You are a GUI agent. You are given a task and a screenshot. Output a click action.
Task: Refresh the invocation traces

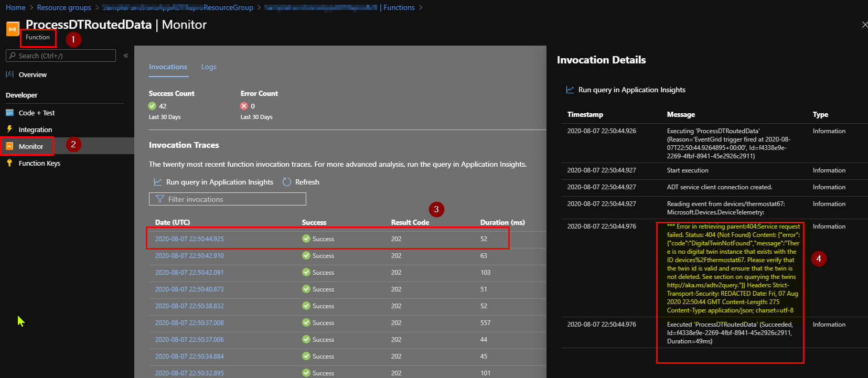click(x=307, y=182)
